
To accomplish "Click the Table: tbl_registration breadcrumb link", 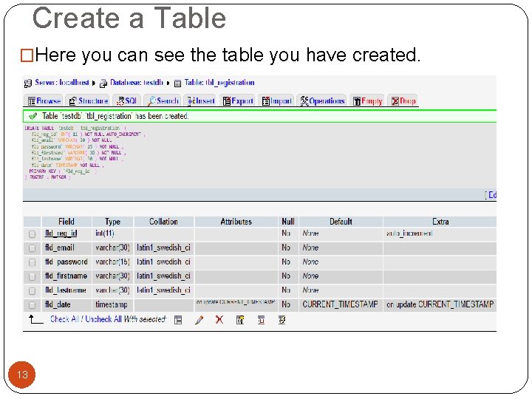I will 219,83.
